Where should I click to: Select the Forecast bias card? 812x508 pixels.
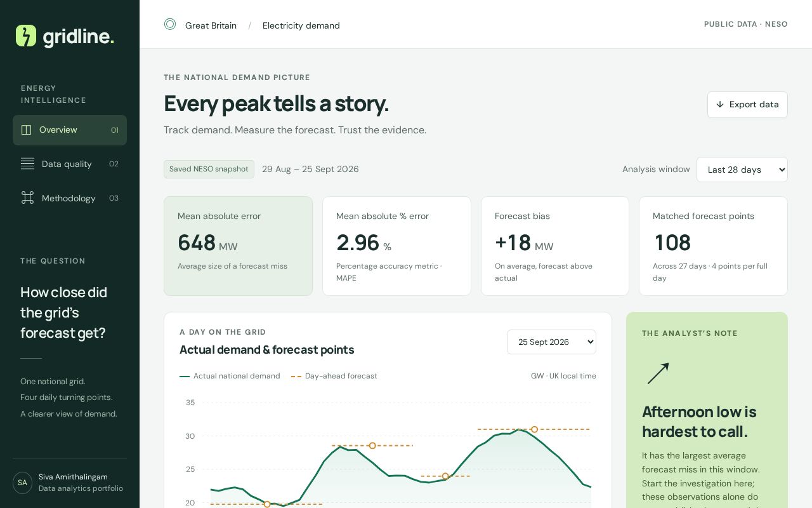tap(555, 246)
